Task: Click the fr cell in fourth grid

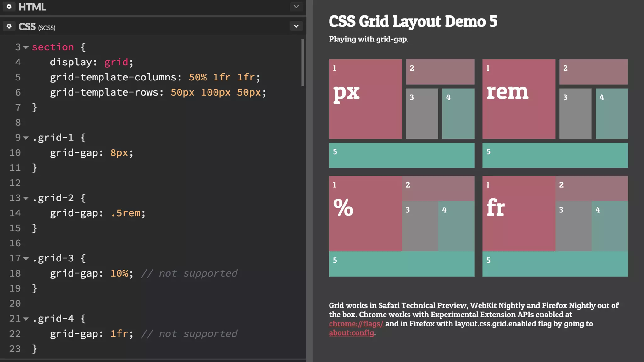Action: point(519,214)
